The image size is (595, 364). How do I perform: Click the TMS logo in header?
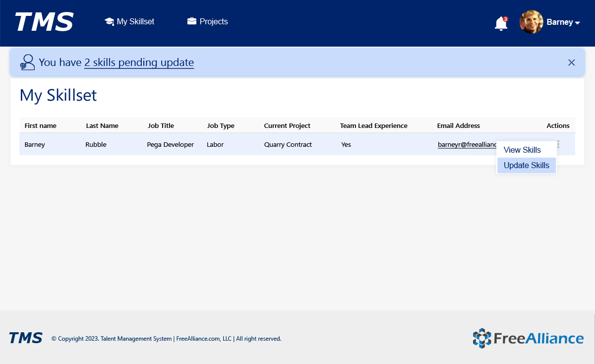pyautogui.click(x=44, y=22)
